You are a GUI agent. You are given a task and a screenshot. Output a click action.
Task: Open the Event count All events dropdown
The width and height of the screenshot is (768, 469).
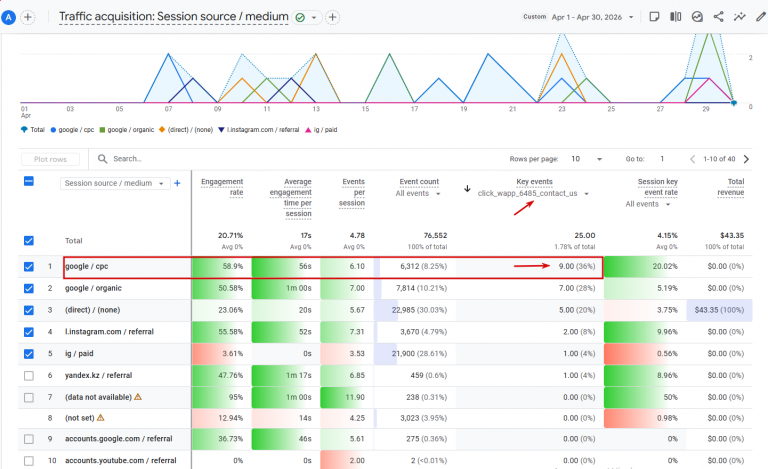[x=418, y=193]
